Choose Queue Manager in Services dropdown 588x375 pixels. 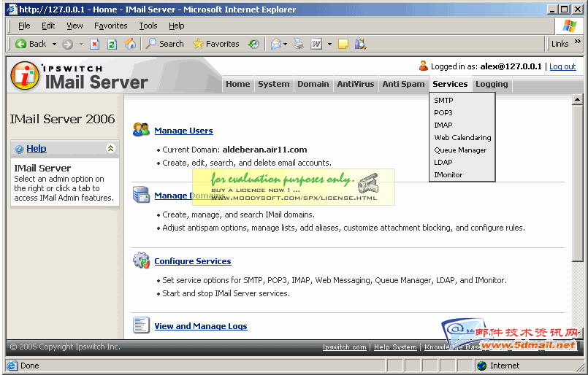coord(460,150)
